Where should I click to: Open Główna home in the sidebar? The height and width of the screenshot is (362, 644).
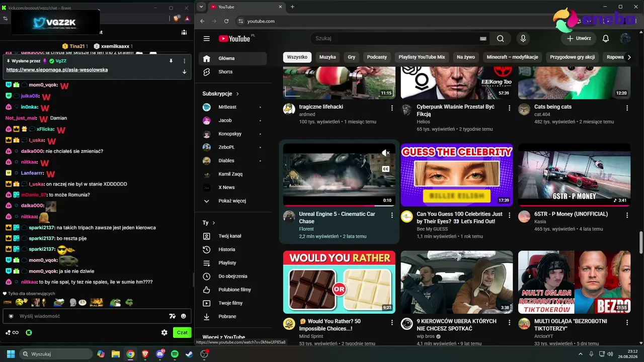(x=233, y=58)
